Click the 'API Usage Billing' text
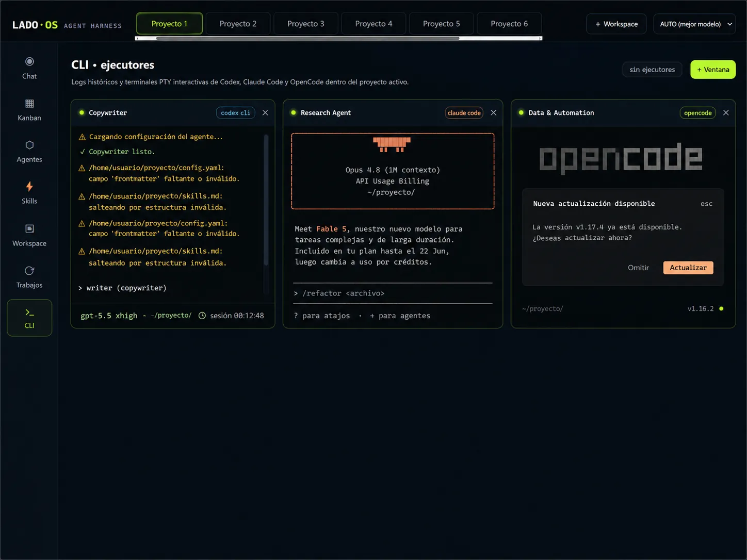The image size is (747, 560). pos(392,181)
